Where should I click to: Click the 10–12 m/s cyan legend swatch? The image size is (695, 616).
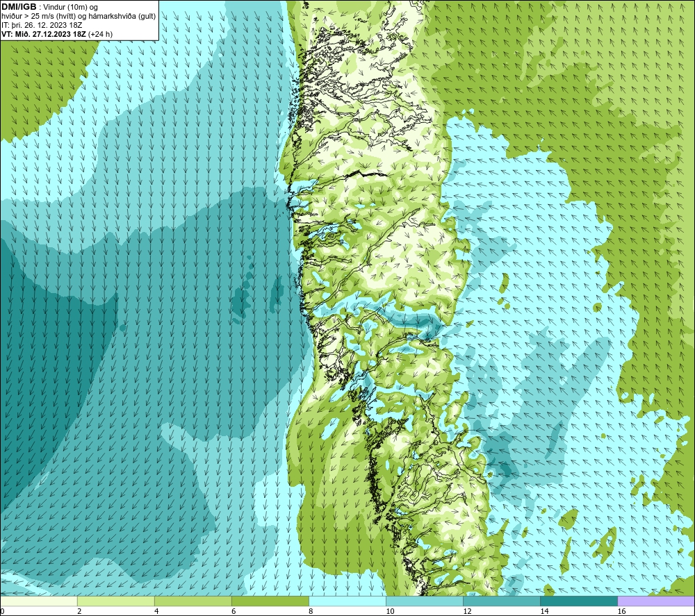click(424, 601)
